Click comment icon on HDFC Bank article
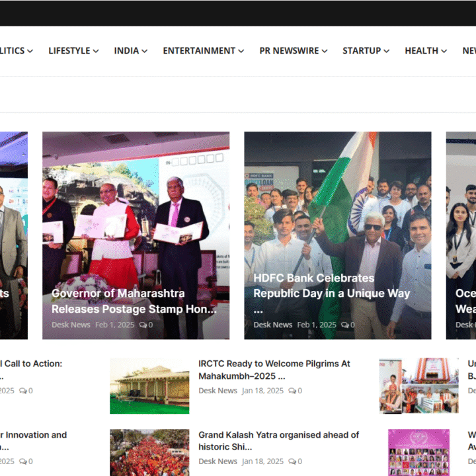 [344, 325]
